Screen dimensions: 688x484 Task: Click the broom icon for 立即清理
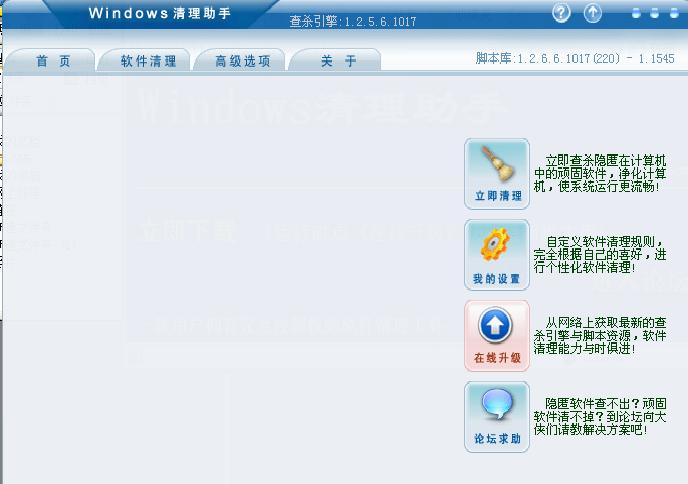click(498, 164)
